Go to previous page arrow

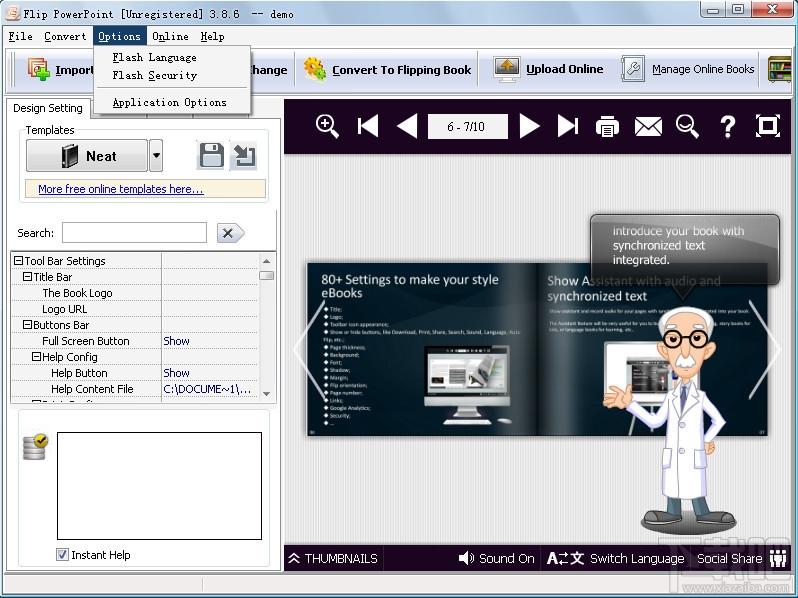point(406,126)
